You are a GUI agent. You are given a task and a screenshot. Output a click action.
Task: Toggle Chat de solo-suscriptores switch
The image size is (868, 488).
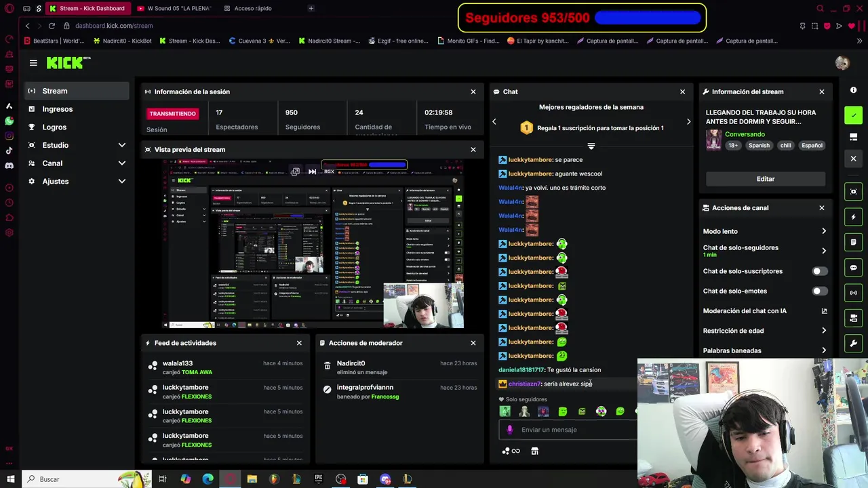819,271
